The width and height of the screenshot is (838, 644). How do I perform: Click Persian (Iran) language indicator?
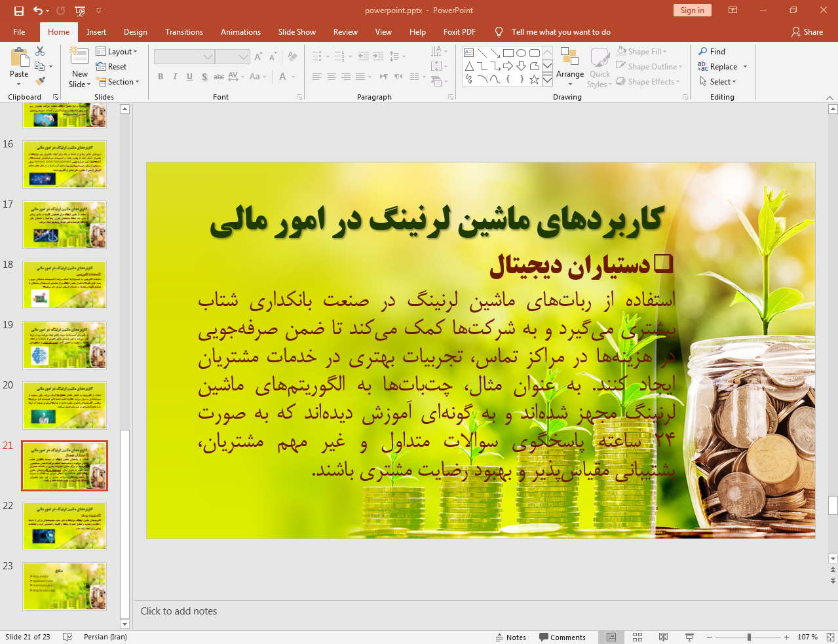tap(105, 637)
